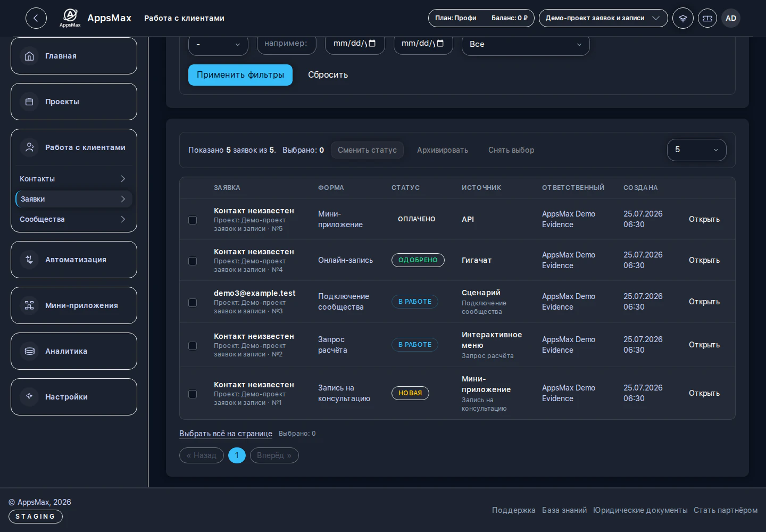
Task: Go to Проекты in sidebar
Action: [x=74, y=102]
